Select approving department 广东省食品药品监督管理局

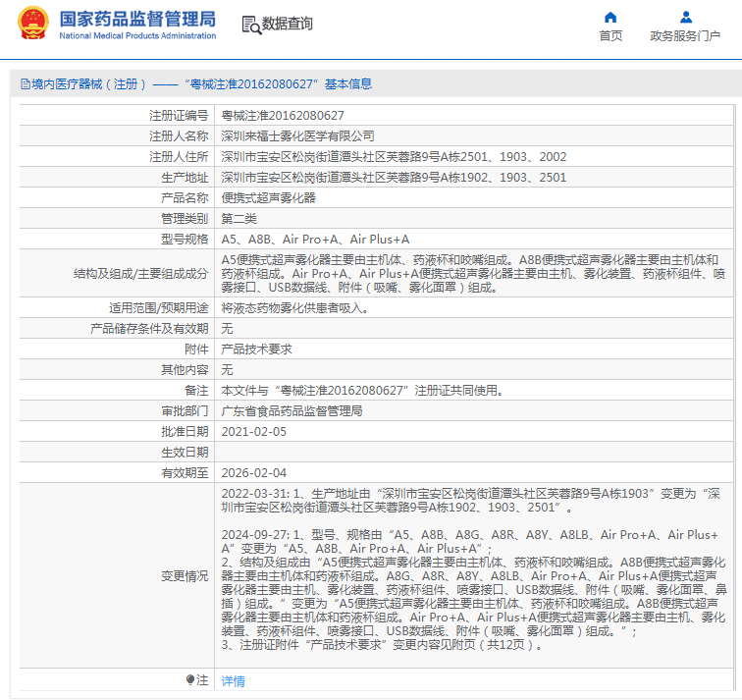[x=291, y=411]
